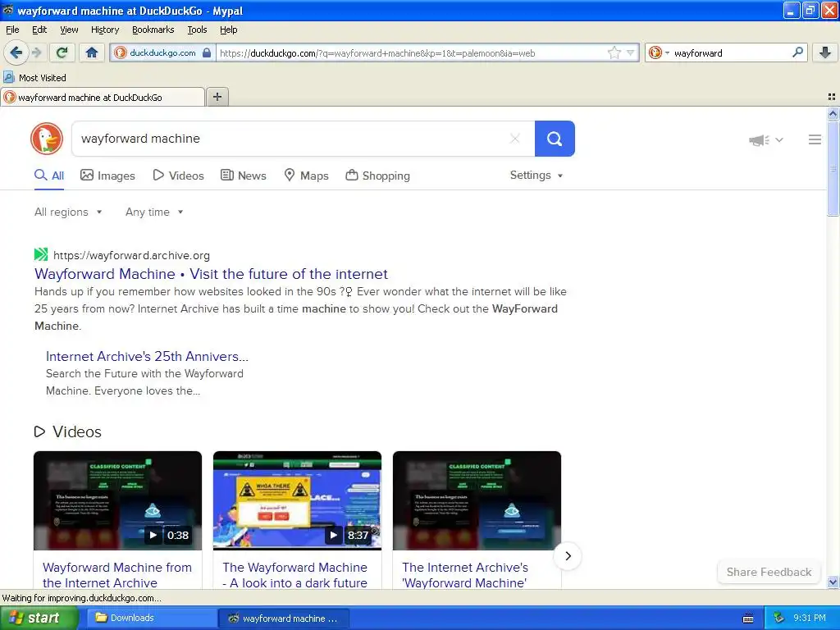
Task: Select the wayforward machine at DuckDuckGo tab
Action: pyautogui.click(x=102, y=97)
